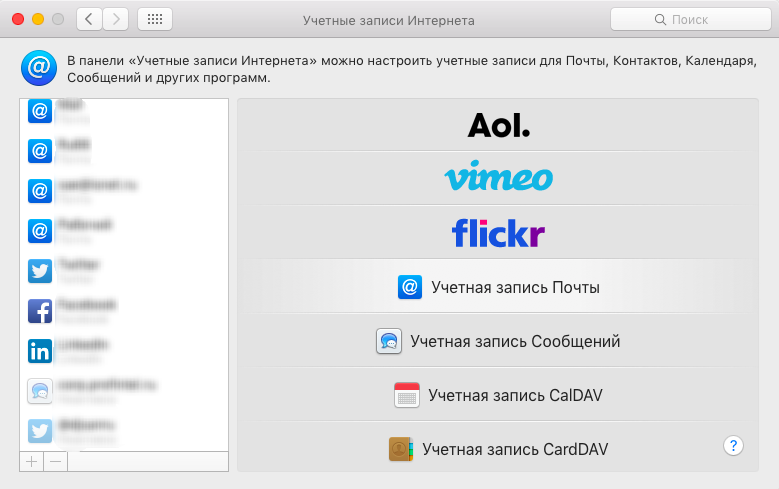
Task: Click the Поиск search field
Action: [691, 19]
